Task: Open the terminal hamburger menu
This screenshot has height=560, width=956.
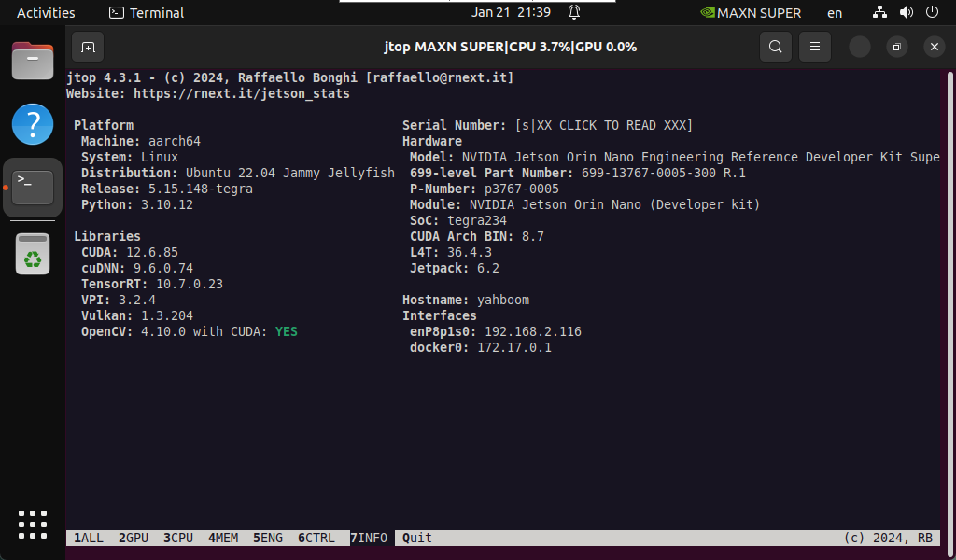Action: pos(815,47)
